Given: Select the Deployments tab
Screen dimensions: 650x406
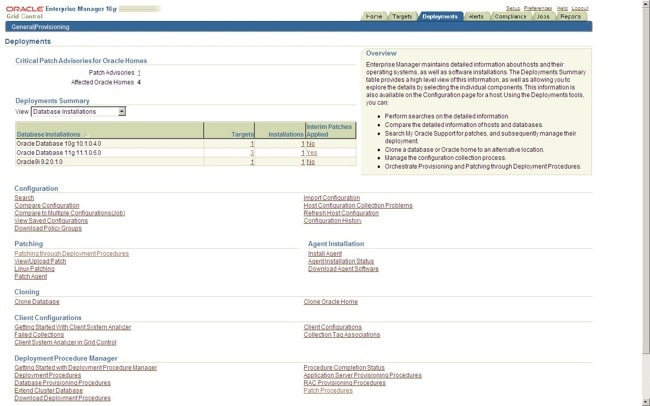Looking at the screenshot, I should [x=440, y=17].
